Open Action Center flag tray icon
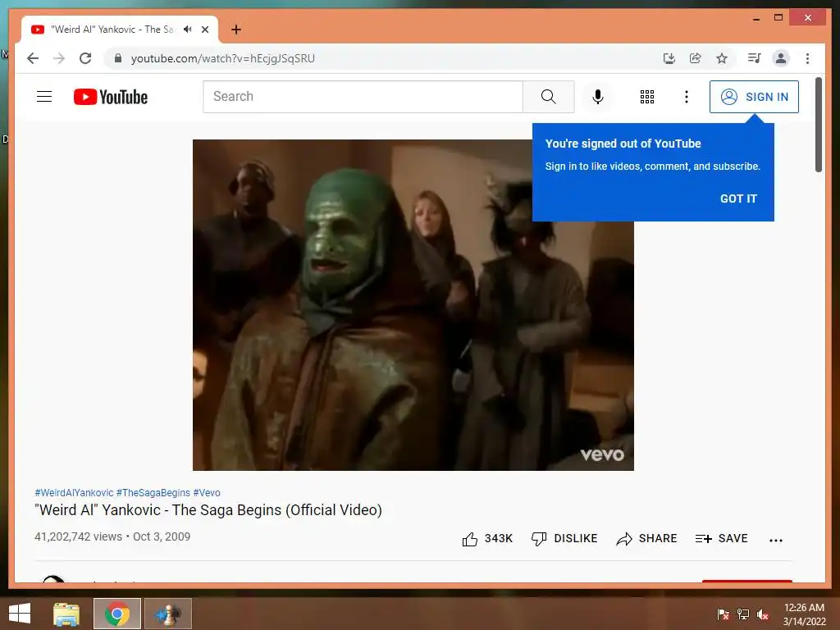Screen dimensions: 840x630 [x=723, y=614]
